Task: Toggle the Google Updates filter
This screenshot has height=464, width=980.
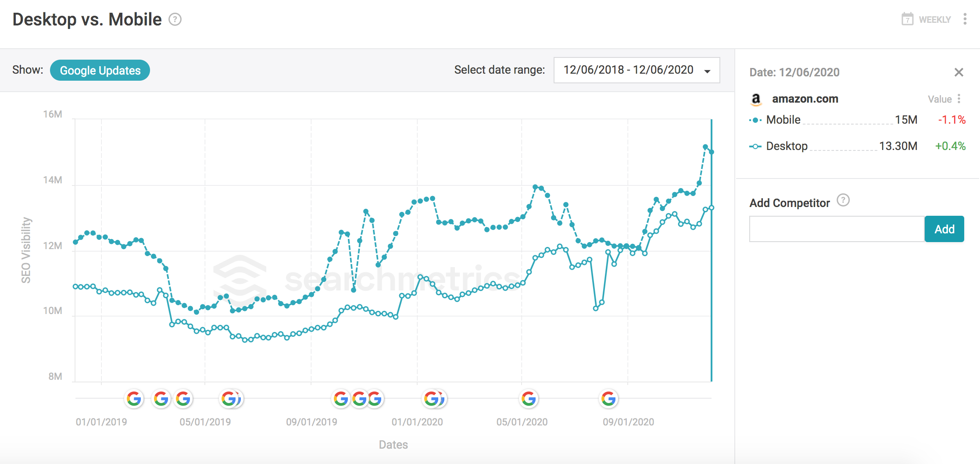Action: (x=100, y=70)
